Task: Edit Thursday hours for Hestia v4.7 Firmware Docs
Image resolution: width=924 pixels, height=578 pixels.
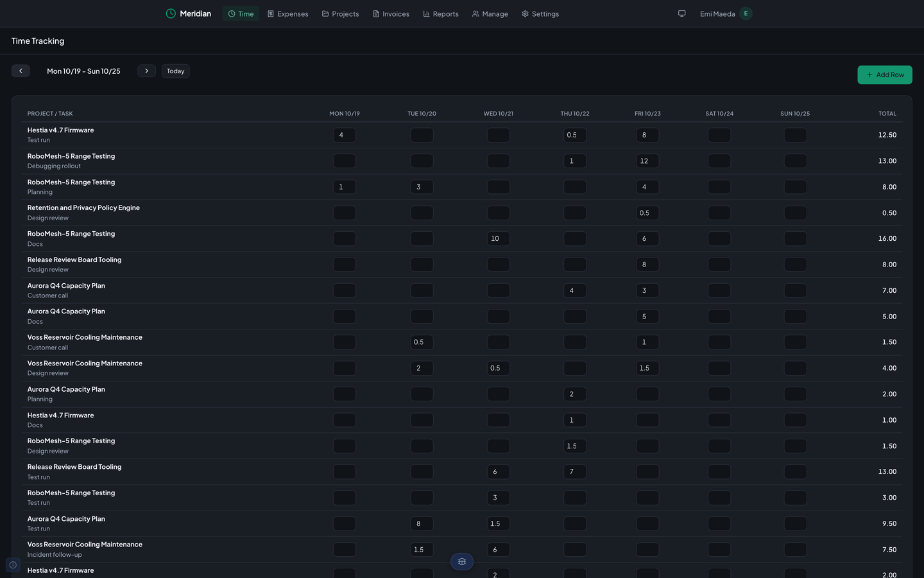Action: (x=575, y=420)
